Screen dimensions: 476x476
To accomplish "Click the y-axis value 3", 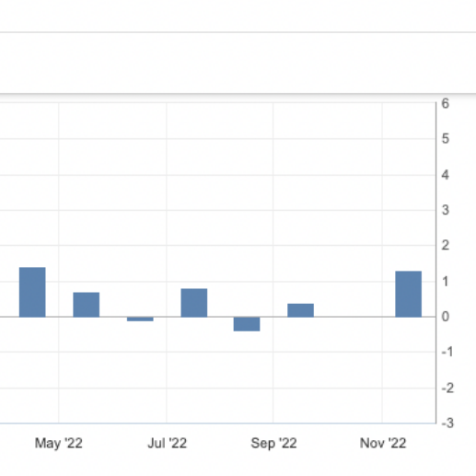I will pos(446,210).
